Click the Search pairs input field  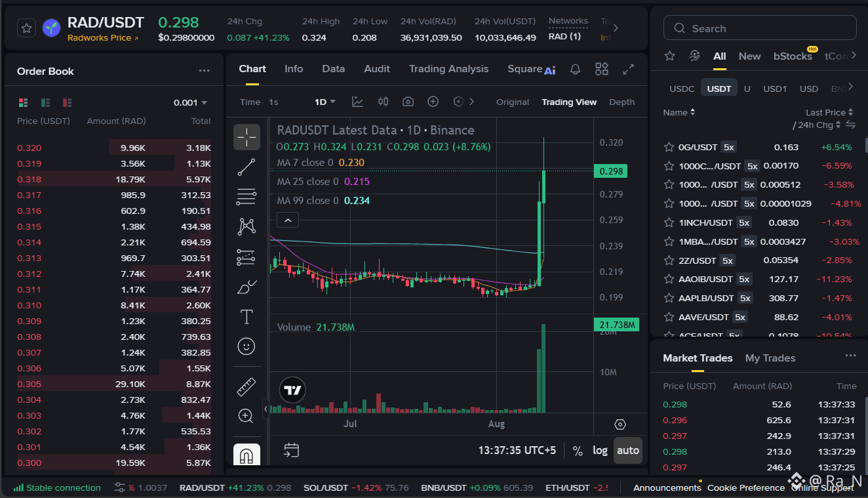[x=760, y=28]
